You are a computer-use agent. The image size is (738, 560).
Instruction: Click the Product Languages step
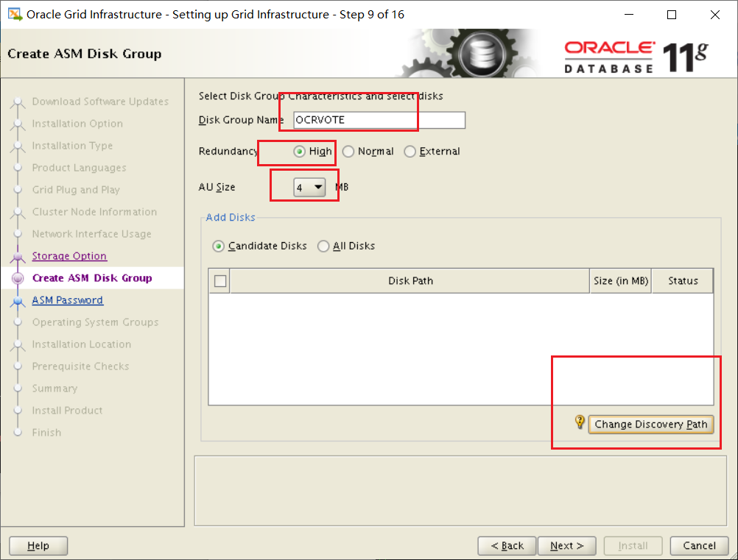79,168
